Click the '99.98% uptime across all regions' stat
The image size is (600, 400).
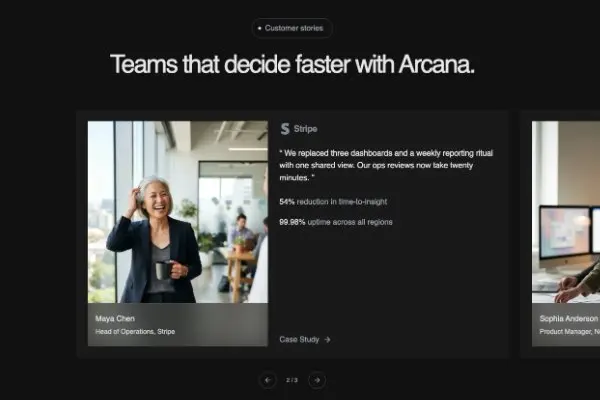(336, 222)
